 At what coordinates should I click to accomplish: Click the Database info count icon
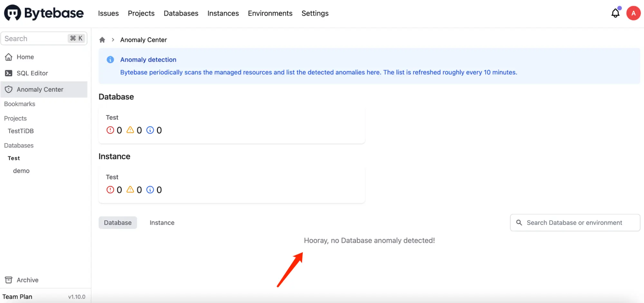pos(150,130)
